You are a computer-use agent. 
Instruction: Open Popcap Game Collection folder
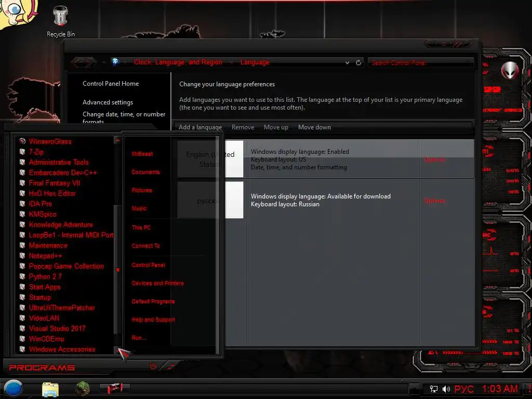(x=66, y=266)
